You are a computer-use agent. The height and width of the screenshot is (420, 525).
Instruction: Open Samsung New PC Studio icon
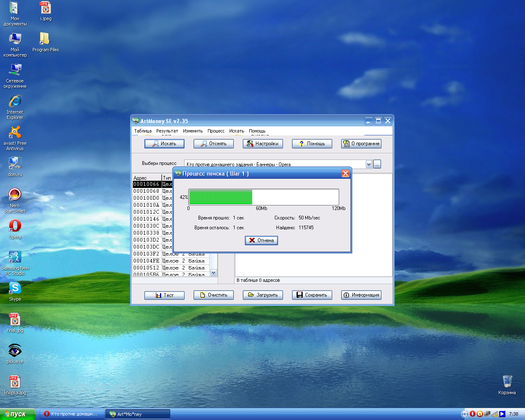click(15, 263)
